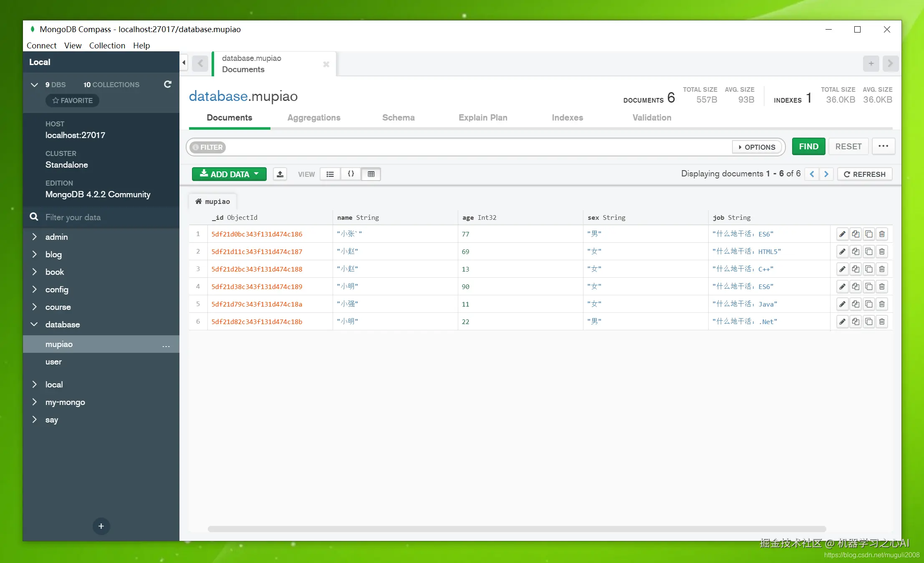924x563 pixels.
Task: Collapse the database tree node
Action: click(35, 324)
